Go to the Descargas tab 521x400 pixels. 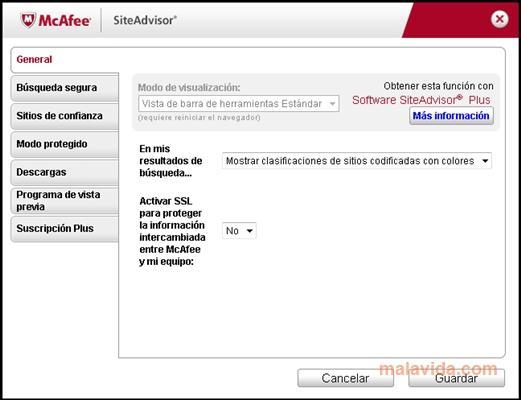65,172
